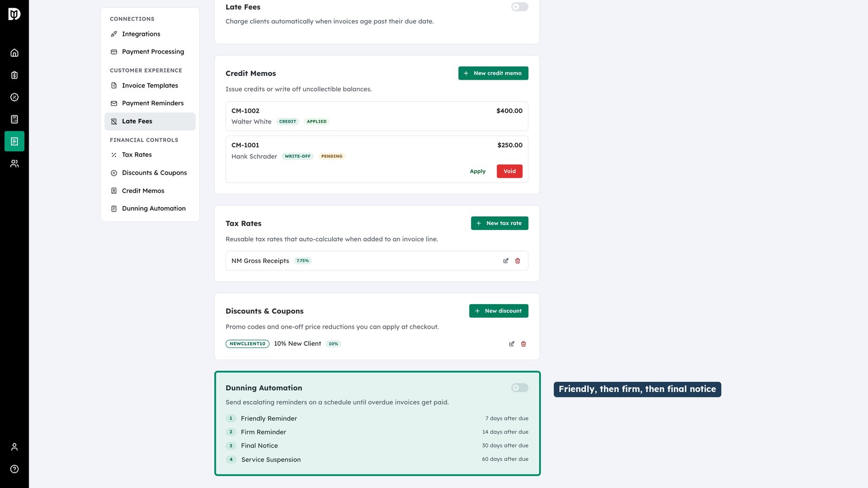Screen dimensions: 868x488
Task: Click New credit memo button
Action: pyautogui.click(x=493, y=73)
